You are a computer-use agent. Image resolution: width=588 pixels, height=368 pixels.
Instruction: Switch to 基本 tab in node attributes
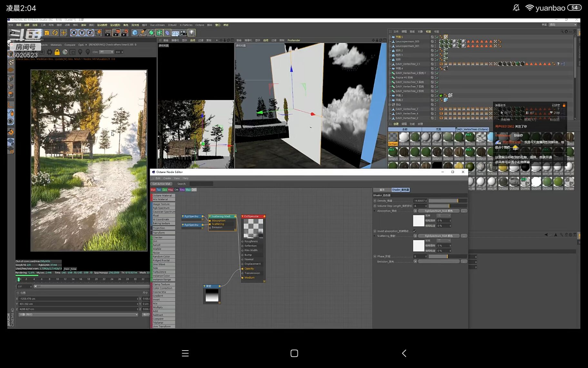pos(382,190)
